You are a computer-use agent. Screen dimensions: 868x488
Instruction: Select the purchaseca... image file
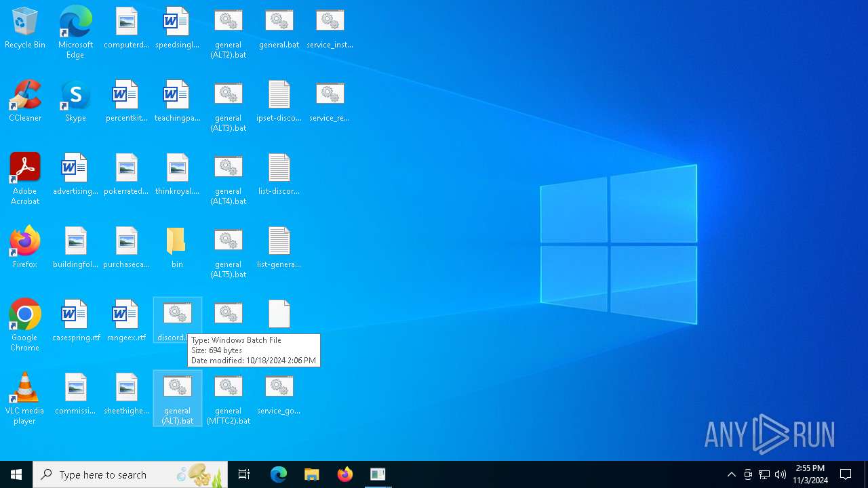click(x=126, y=247)
